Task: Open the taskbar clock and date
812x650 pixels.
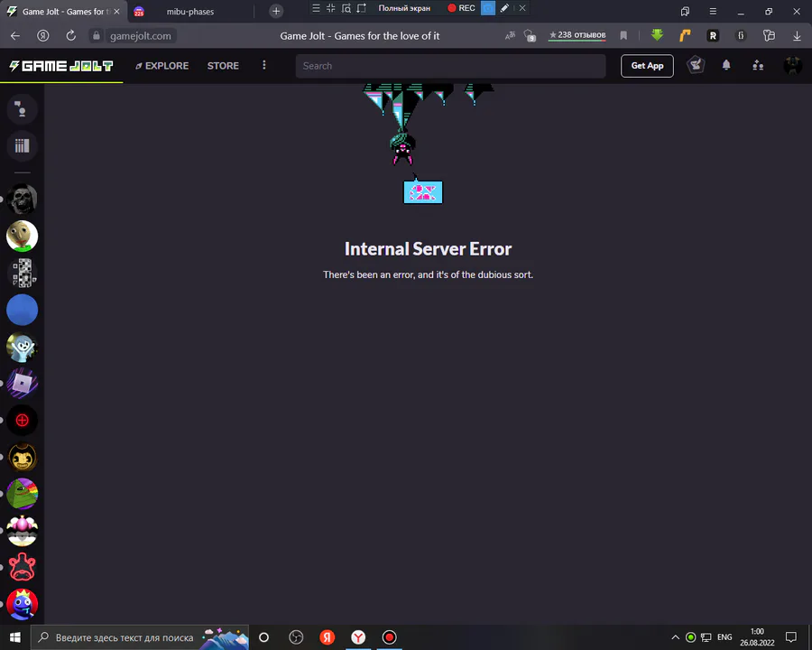Action: point(757,637)
